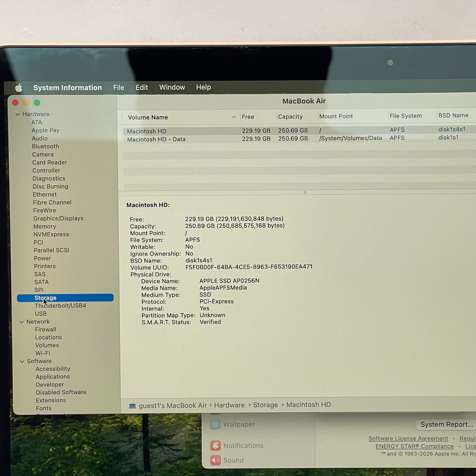
Task: Select Developer under Software
Action: pyautogui.click(x=50, y=384)
